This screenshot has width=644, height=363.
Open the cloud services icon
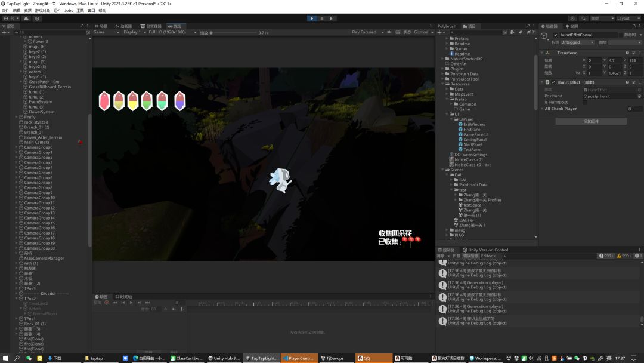point(26,19)
